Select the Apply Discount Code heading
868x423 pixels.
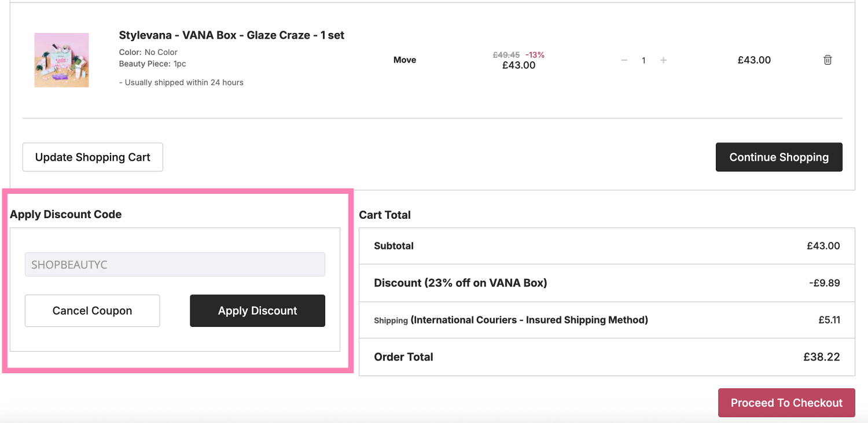click(x=66, y=214)
